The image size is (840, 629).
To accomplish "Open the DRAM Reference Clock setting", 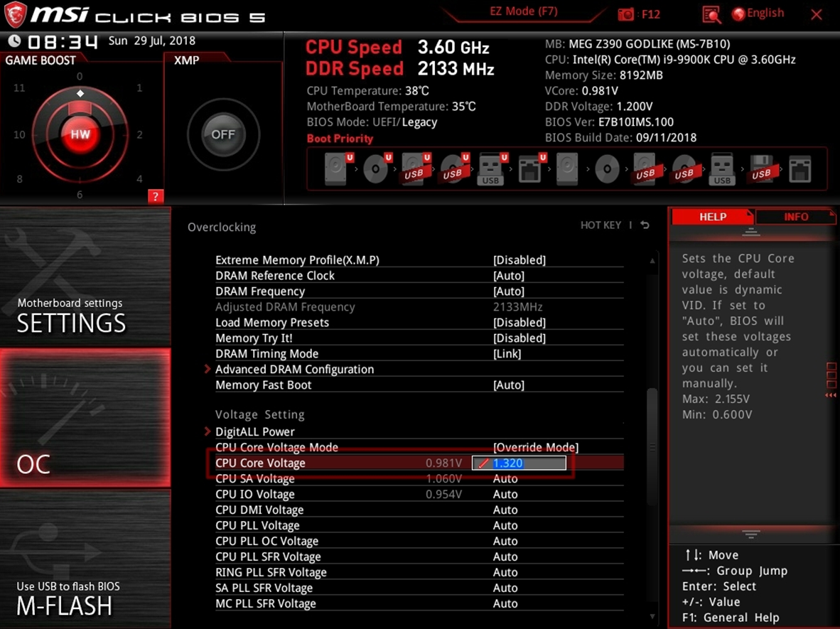I will (419, 275).
